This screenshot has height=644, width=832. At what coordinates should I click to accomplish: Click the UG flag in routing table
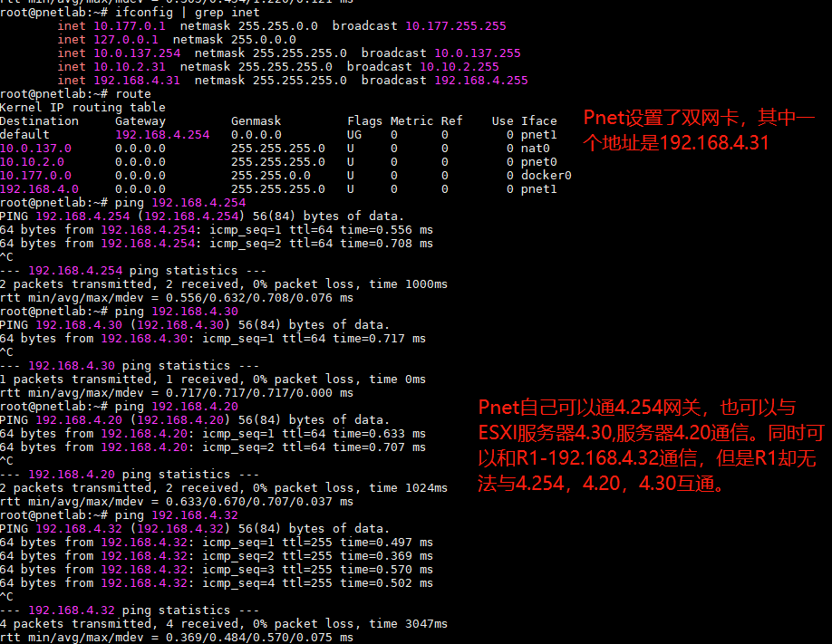[x=354, y=135]
